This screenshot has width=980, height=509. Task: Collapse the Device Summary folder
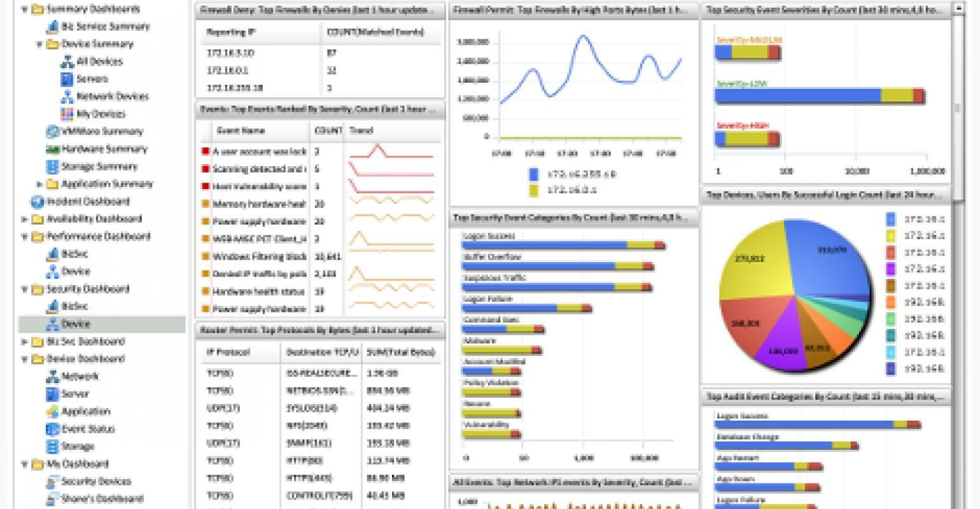tap(39, 45)
